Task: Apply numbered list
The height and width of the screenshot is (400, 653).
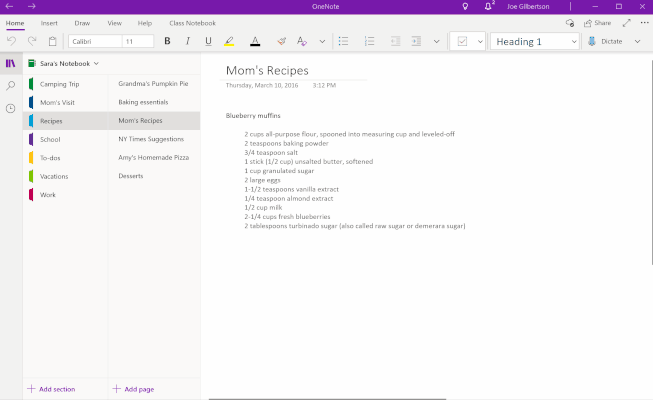Action: [x=369, y=41]
